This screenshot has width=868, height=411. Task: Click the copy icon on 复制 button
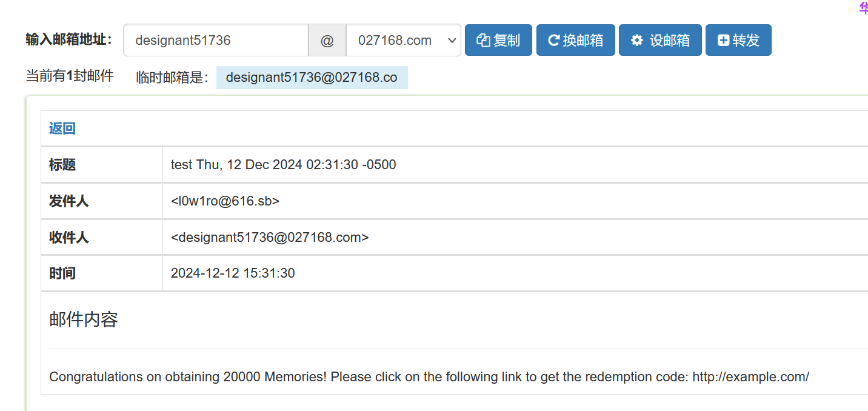point(483,41)
